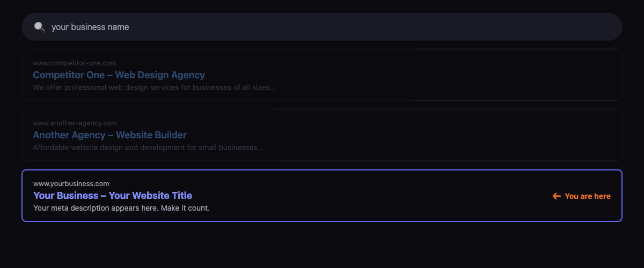
Task: Open the Another Agency – Website Builder title
Action: pos(109,135)
